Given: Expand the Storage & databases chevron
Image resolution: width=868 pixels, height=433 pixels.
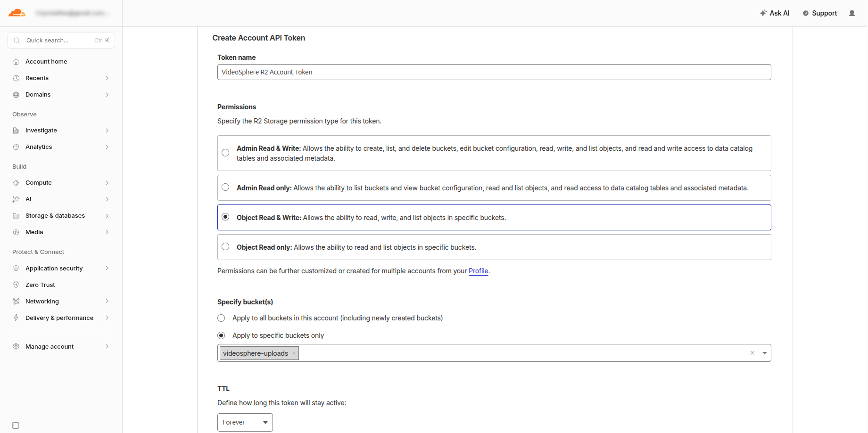Looking at the screenshot, I should click(x=107, y=216).
